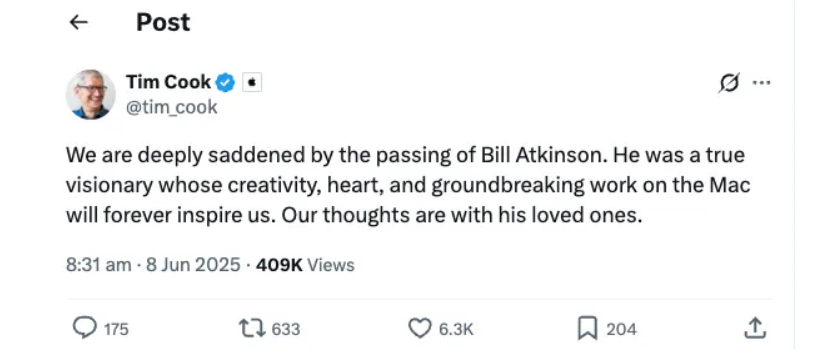This screenshot has width=816, height=362.
Task: Click the 175 replies count
Action: tap(116, 329)
